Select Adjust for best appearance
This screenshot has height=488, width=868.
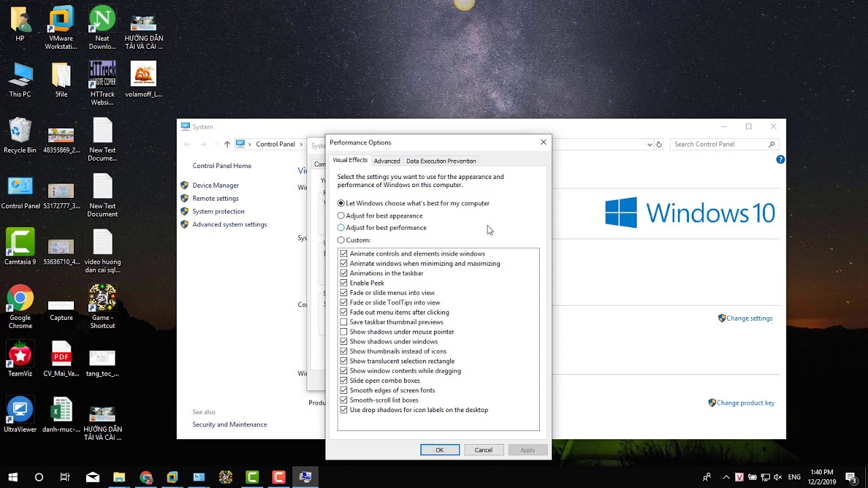pos(380,216)
